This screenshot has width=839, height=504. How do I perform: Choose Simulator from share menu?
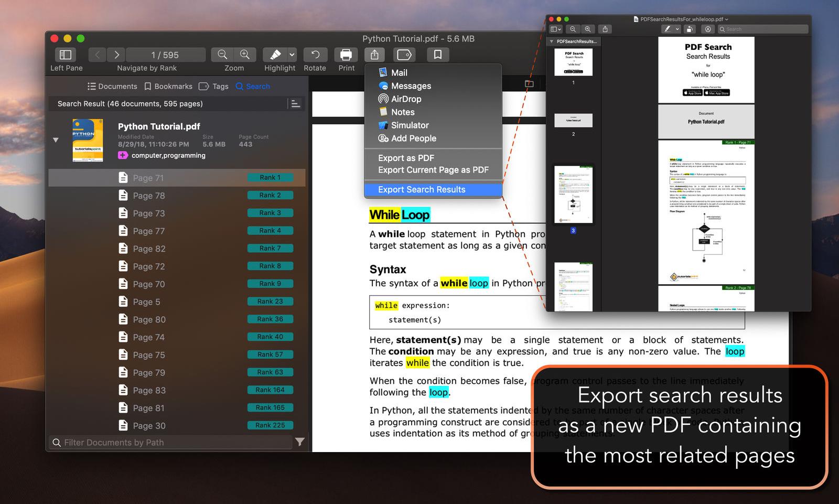pyautogui.click(x=433, y=125)
